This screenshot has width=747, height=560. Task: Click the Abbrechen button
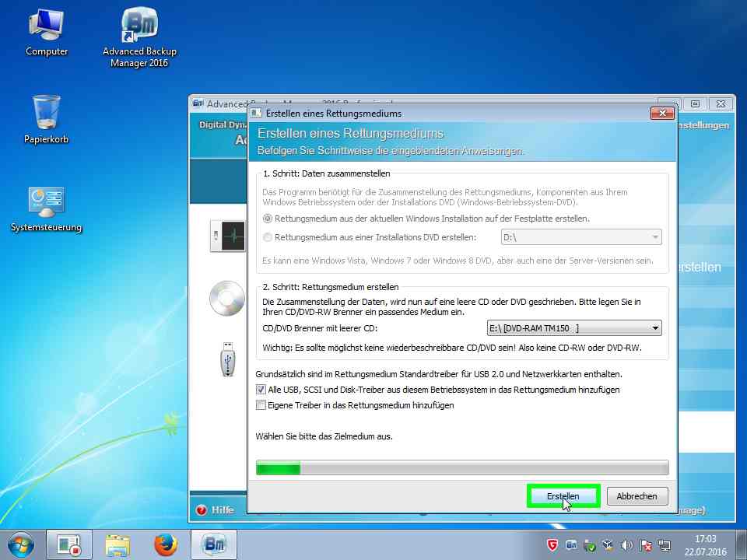[x=637, y=496]
